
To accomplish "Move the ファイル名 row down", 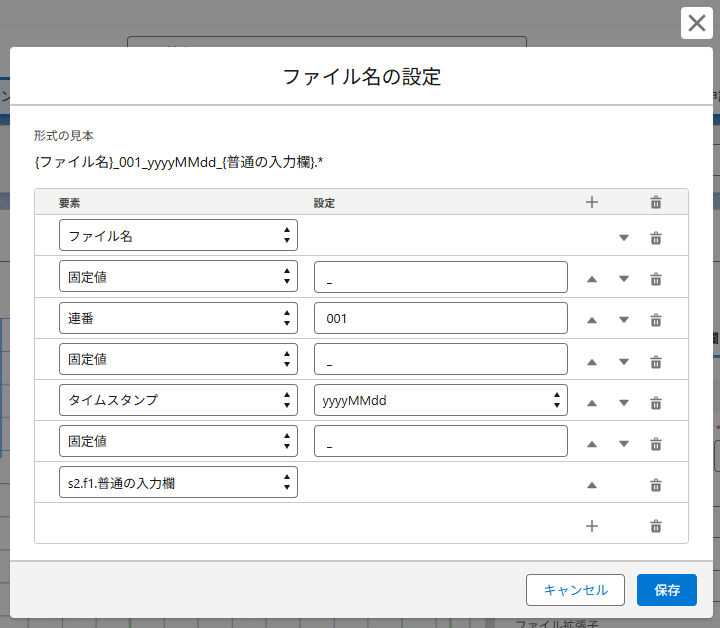I will pyautogui.click(x=624, y=238).
